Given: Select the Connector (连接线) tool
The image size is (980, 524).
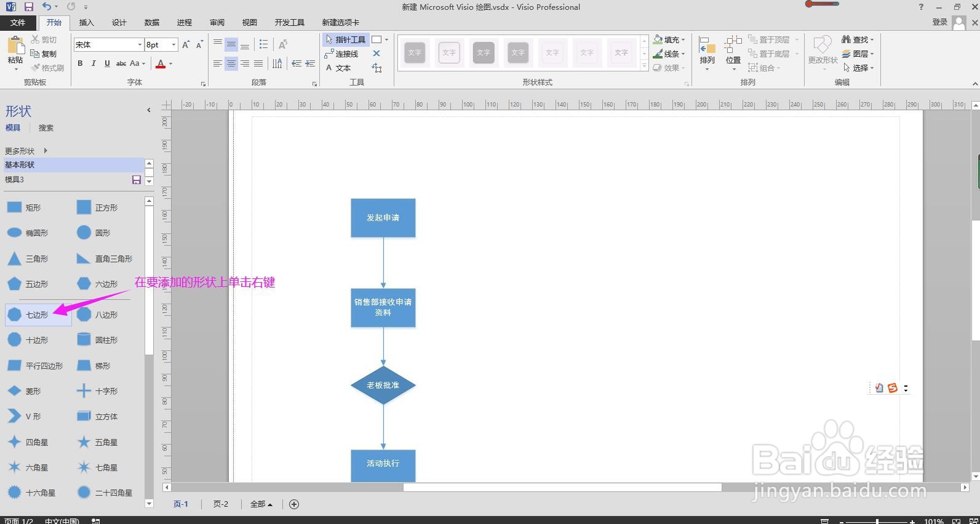Looking at the screenshot, I should tap(341, 54).
